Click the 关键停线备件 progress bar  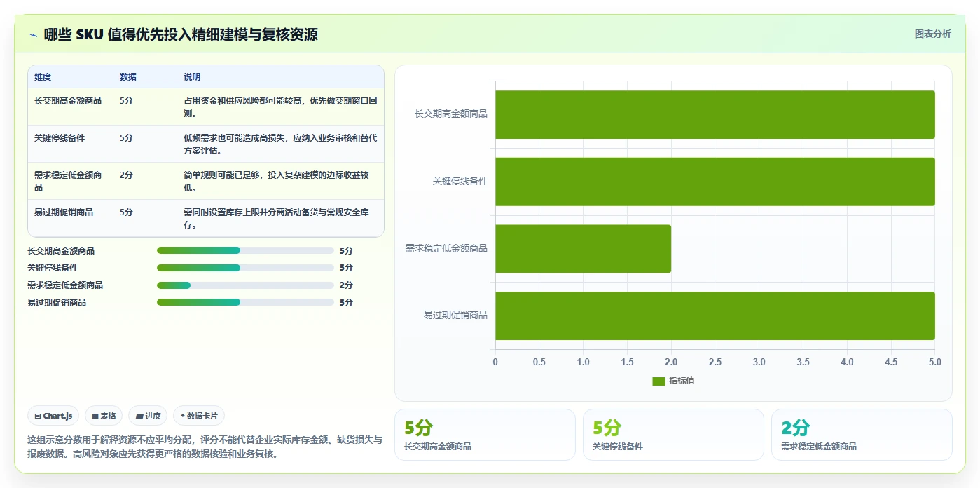pos(245,268)
